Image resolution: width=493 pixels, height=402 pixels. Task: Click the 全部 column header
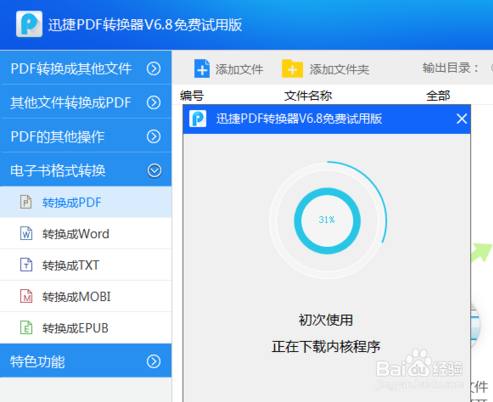point(438,96)
